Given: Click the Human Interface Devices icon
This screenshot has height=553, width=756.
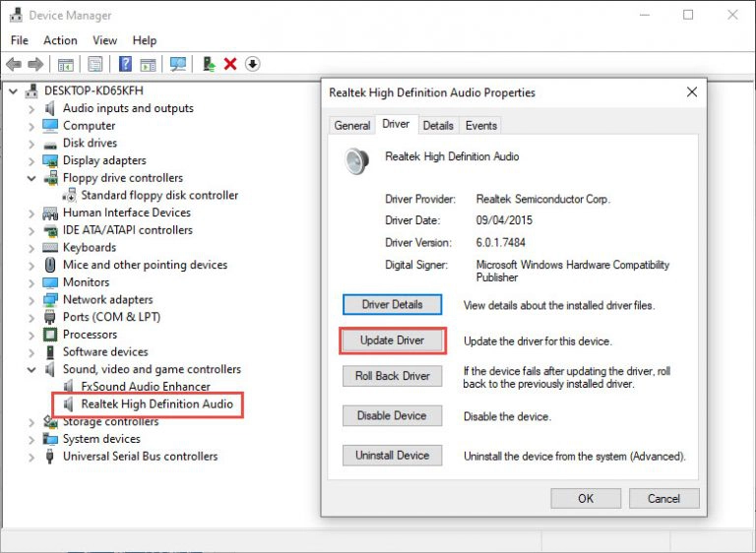Looking at the screenshot, I should [x=50, y=213].
